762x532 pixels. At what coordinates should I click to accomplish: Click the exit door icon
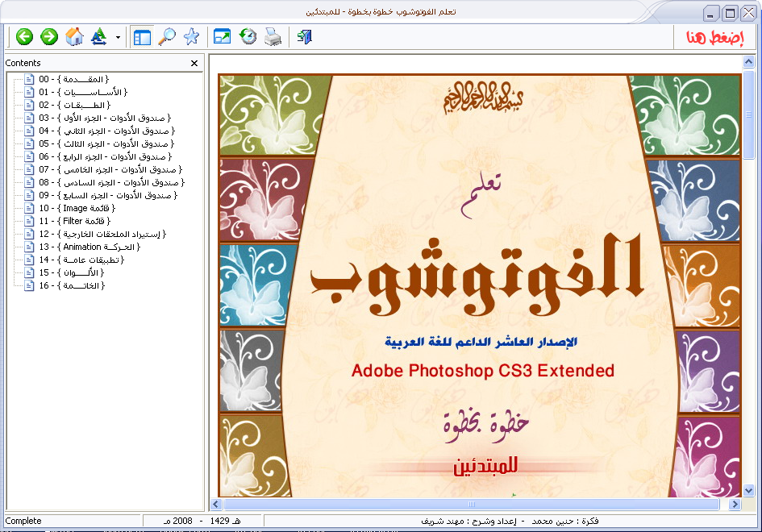point(304,36)
